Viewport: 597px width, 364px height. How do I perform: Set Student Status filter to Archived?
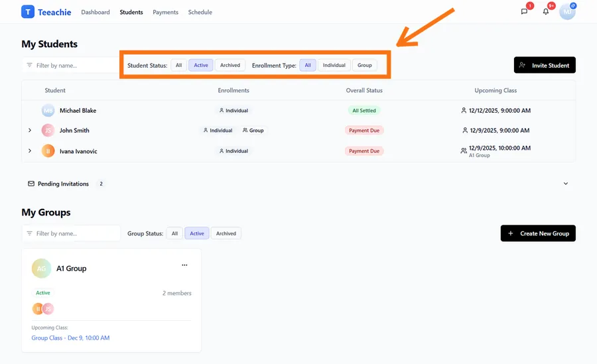pos(230,65)
